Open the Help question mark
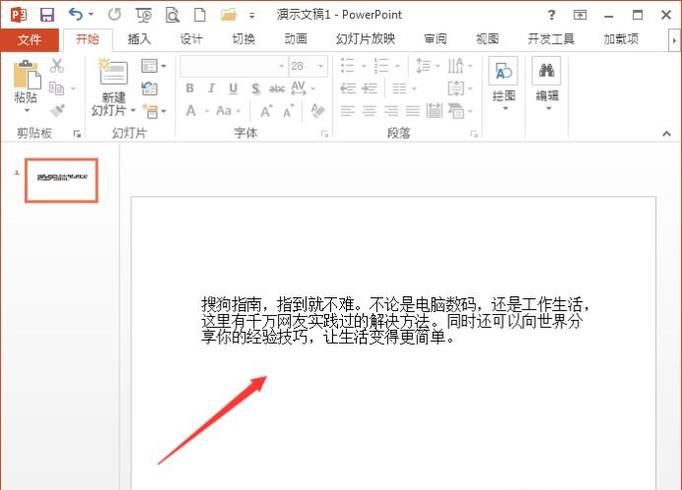This screenshot has height=490, width=682. point(552,15)
